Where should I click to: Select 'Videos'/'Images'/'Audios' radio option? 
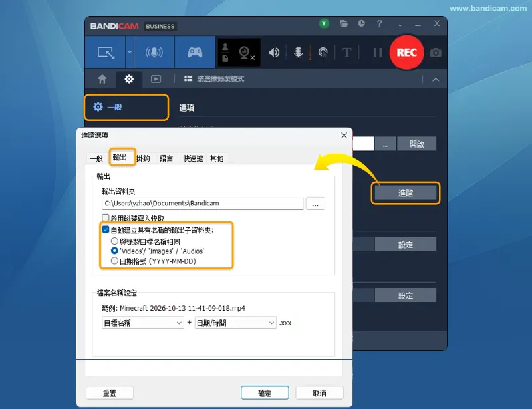click(114, 251)
